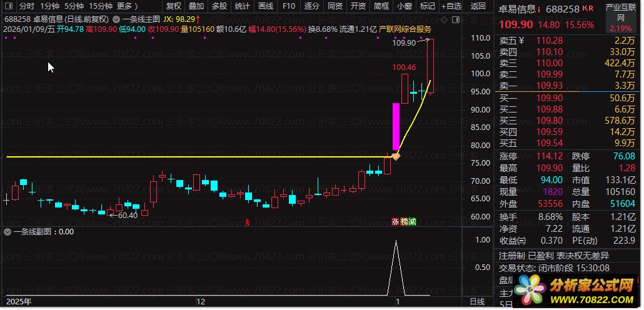Screen dimensions: 644x310
Task: Click the 买三 volume 578.6万
Action: click(620, 121)
